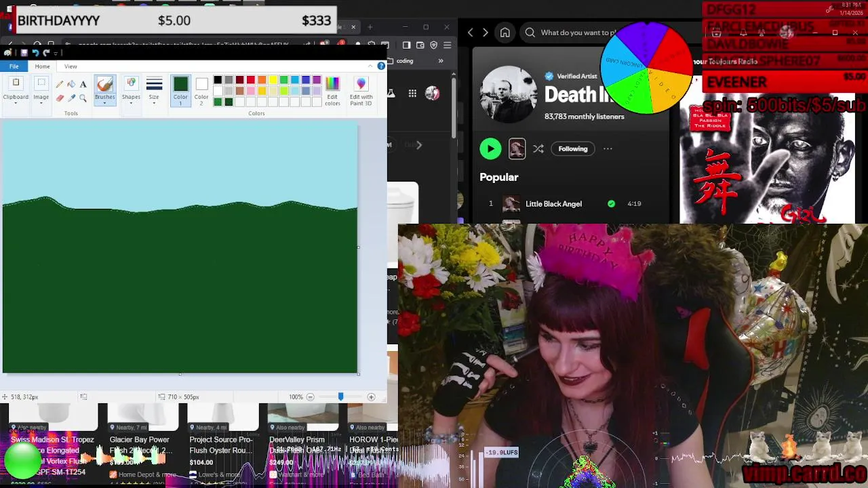
Task: Click the Save icon in Paint's quick access bar
Action: [x=24, y=53]
